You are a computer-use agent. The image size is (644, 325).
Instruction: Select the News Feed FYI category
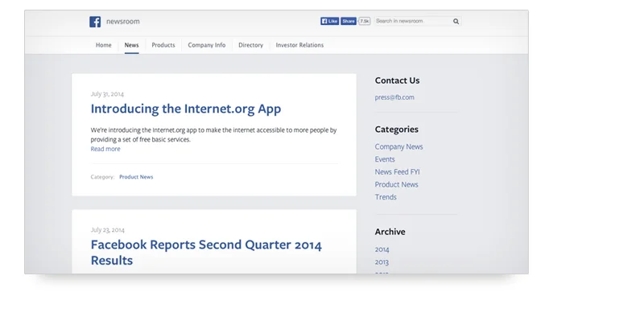pos(397,172)
